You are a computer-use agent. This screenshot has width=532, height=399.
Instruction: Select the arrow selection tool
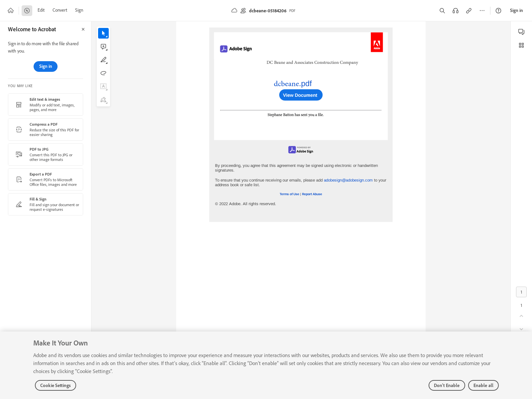pyautogui.click(x=103, y=33)
